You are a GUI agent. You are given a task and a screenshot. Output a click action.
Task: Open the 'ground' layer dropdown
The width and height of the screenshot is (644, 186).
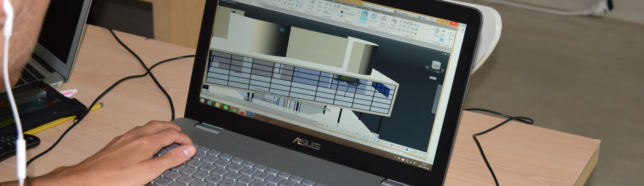(415, 25)
